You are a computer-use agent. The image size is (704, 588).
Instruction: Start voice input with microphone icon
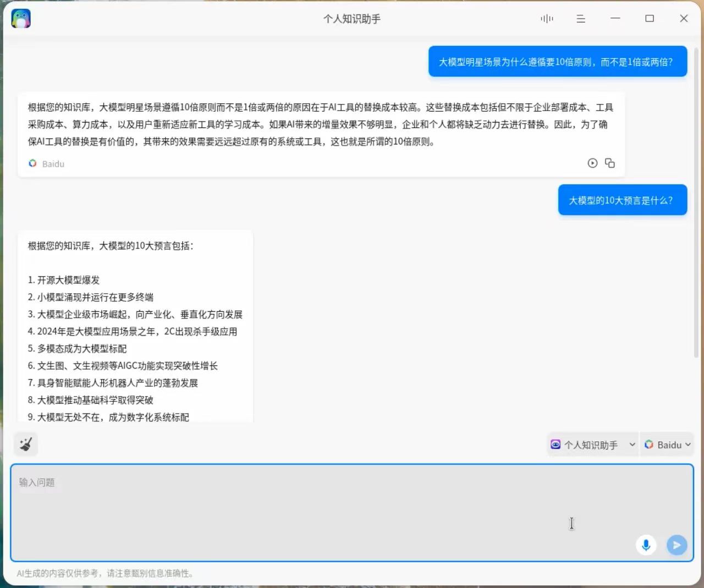(646, 545)
